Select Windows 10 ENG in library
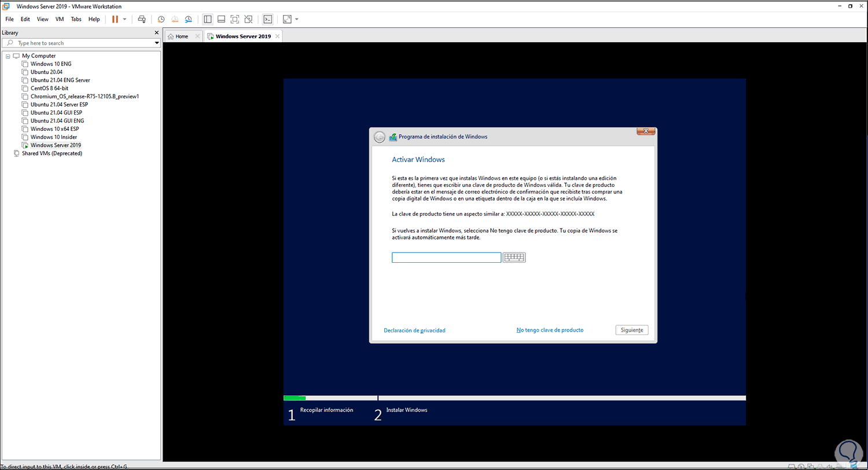This screenshot has width=868, height=470. pos(51,64)
